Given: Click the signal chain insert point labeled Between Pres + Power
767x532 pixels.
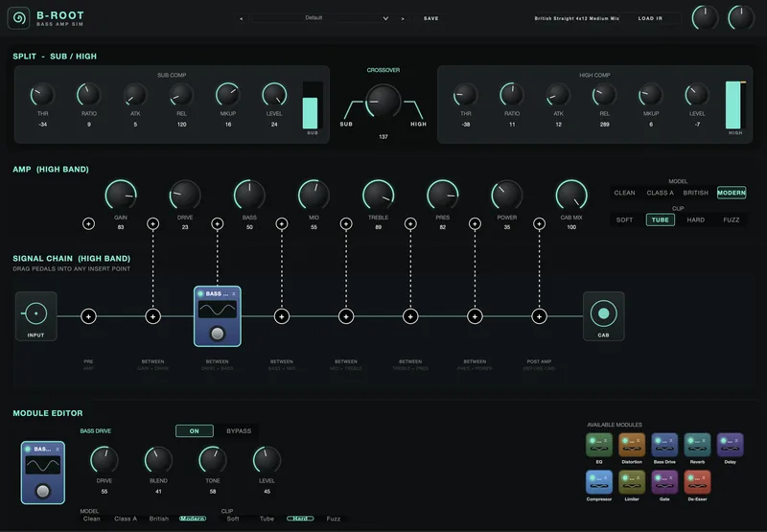Looking at the screenshot, I should (x=475, y=316).
